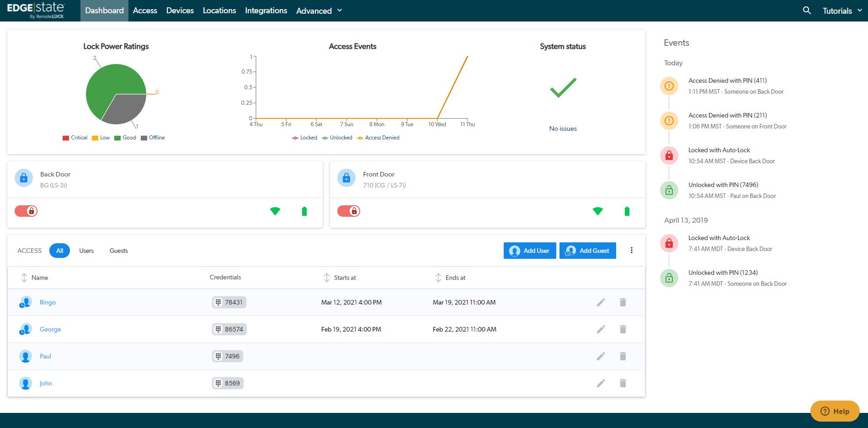868x428 pixels.
Task: Toggle the Back Door lock switch
Action: pos(26,211)
